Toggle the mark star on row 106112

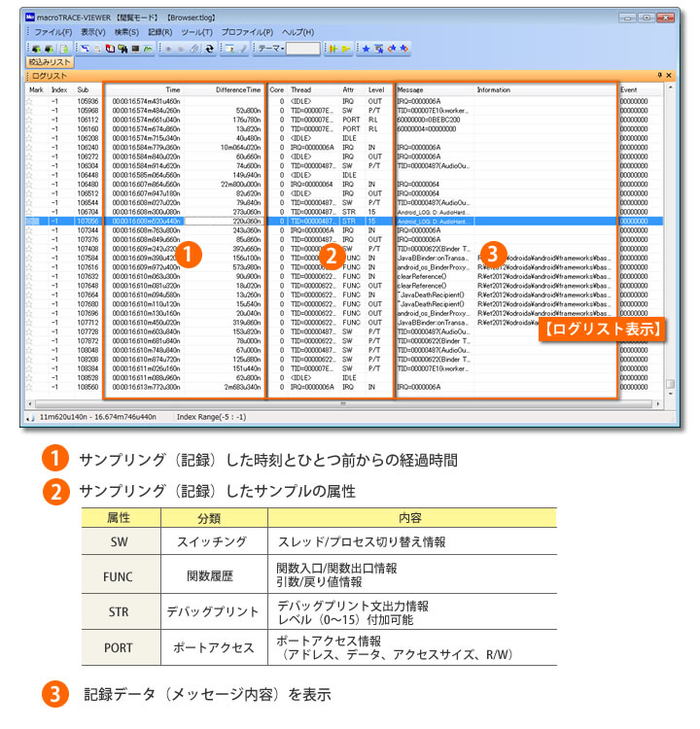click(30, 120)
